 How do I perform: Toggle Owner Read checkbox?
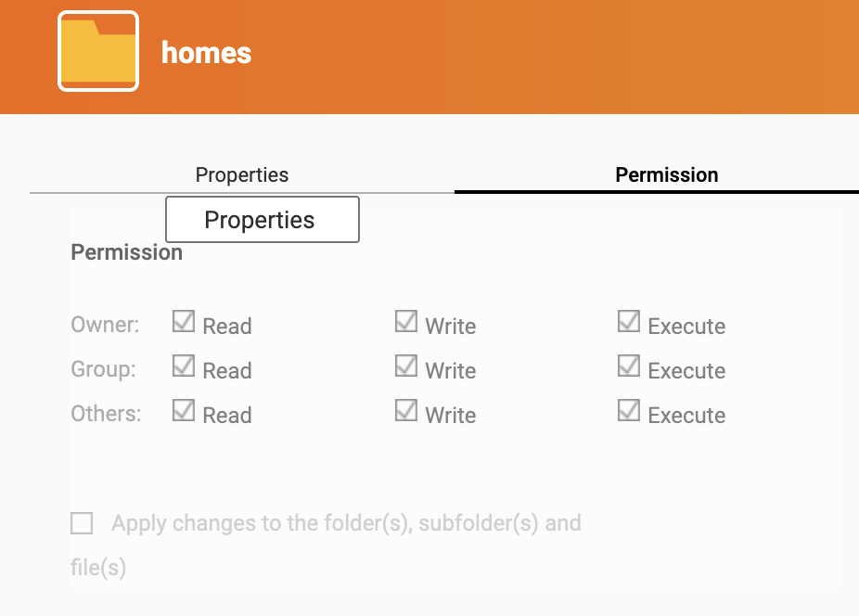[x=184, y=321]
